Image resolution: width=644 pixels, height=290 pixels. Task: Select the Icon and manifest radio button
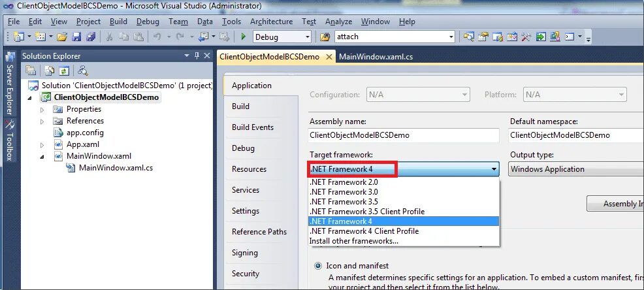point(318,266)
